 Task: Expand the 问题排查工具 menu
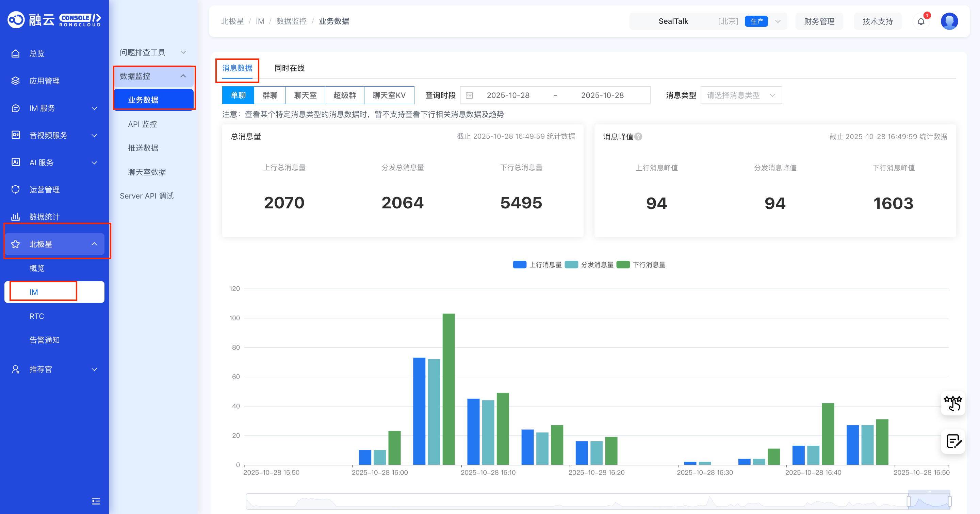click(152, 52)
